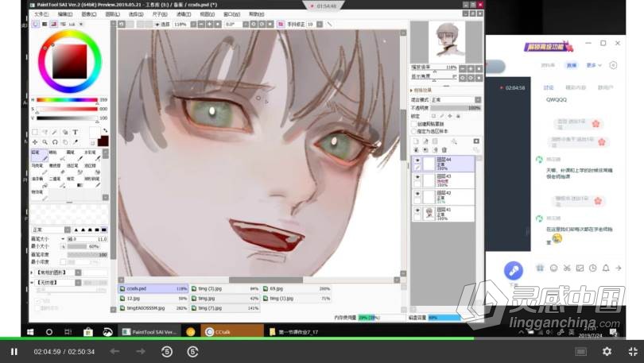644x363 pixels.
Task: Open the 【无纹理】 texture dropdown button
Action: 78,283
